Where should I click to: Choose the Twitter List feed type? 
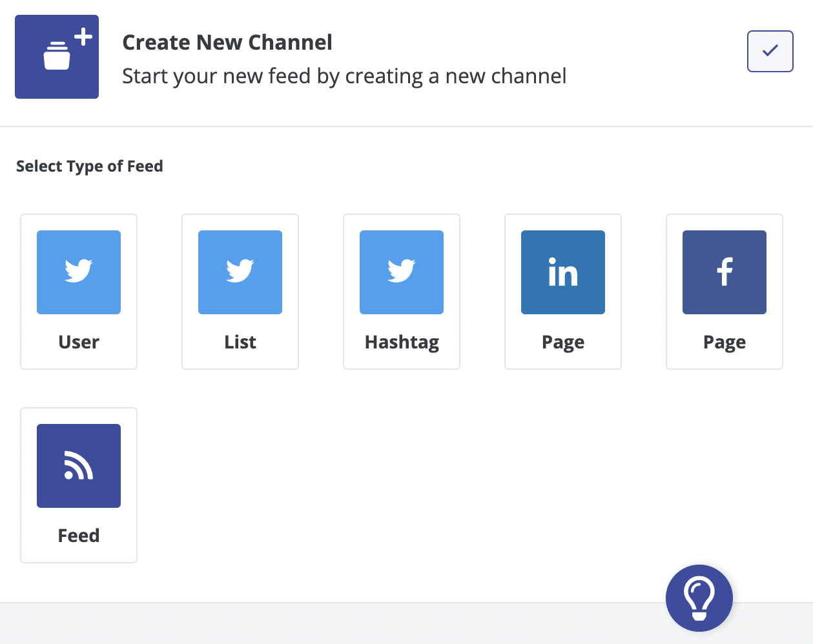(x=240, y=292)
